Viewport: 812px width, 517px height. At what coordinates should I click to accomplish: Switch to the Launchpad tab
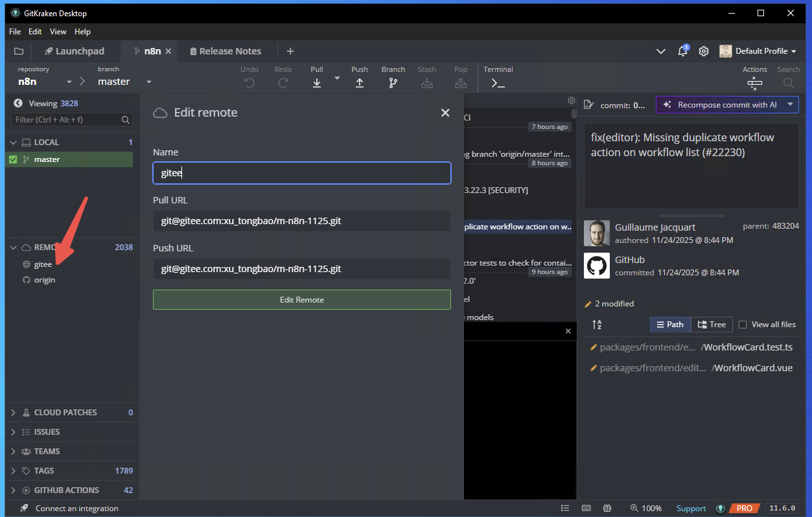click(x=74, y=51)
